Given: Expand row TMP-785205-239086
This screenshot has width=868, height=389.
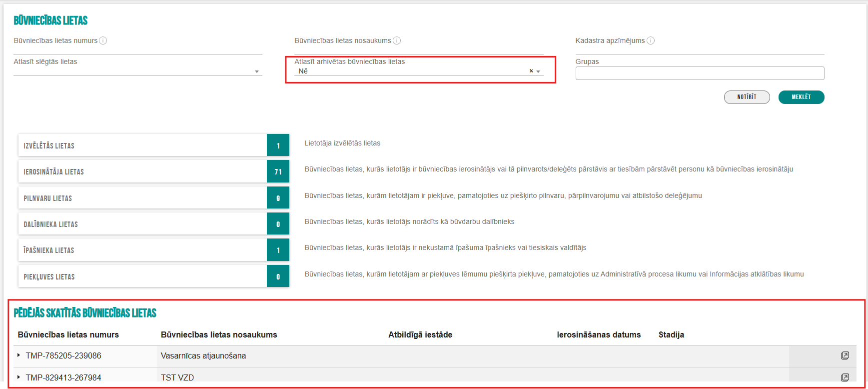Looking at the screenshot, I should click(19, 355).
